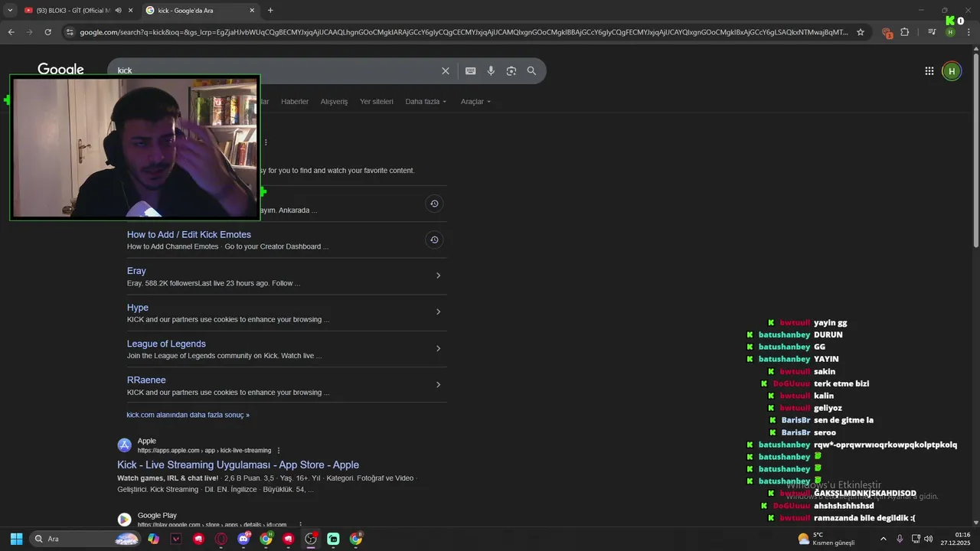The width and height of the screenshot is (980, 551).
Task: Open the Chrome extensions puzzle icon
Action: (905, 32)
